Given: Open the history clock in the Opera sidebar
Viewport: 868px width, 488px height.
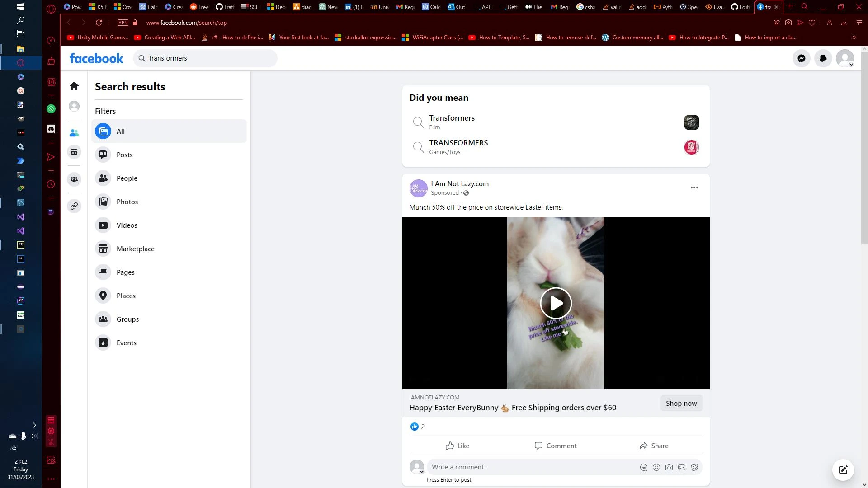Looking at the screenshot, I should [x=51, y=184].
